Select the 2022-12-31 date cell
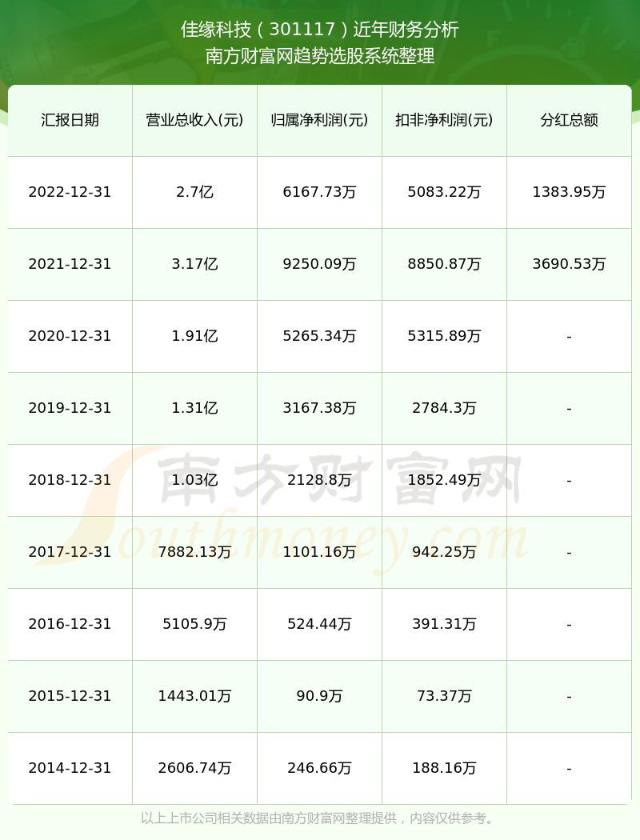The image size is (640, 840). coord(70,192)
